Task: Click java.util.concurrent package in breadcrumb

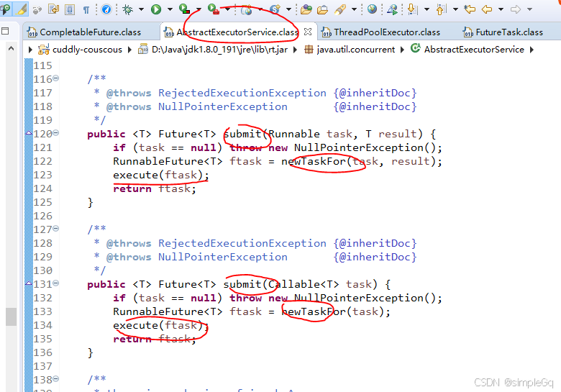Action: coord(355,50)
